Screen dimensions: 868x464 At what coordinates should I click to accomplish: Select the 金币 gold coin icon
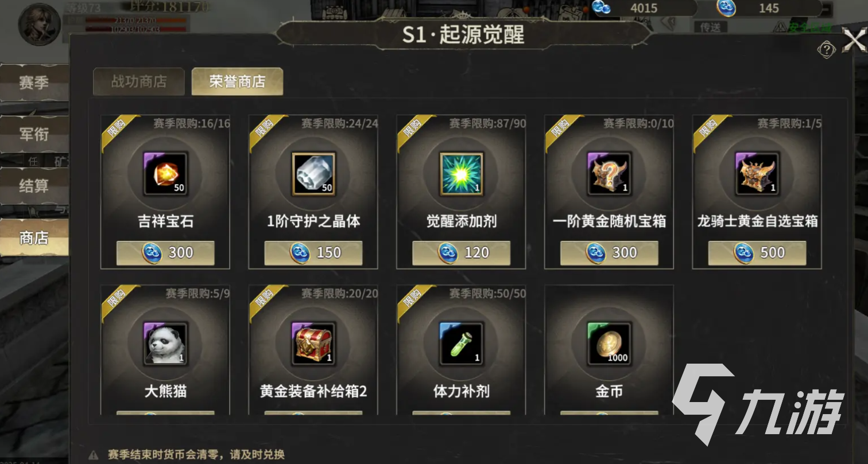pyautogui.click(x=609, y=344)
